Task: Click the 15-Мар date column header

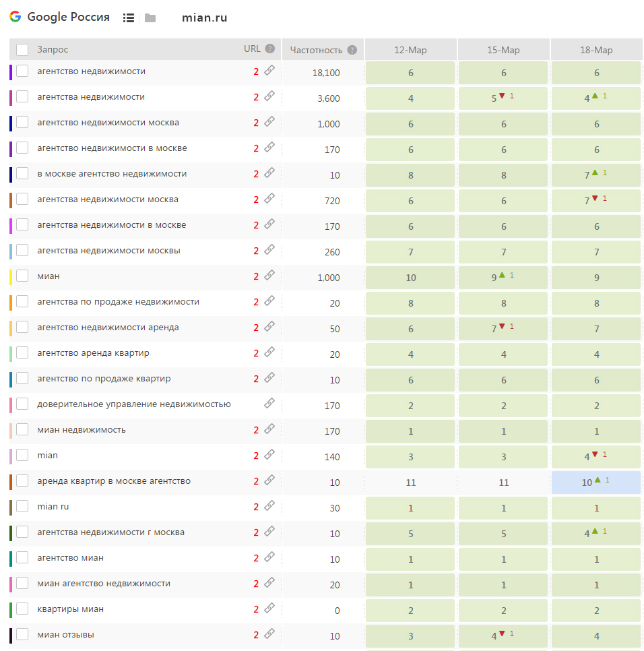Action: [x=503, y=50]
